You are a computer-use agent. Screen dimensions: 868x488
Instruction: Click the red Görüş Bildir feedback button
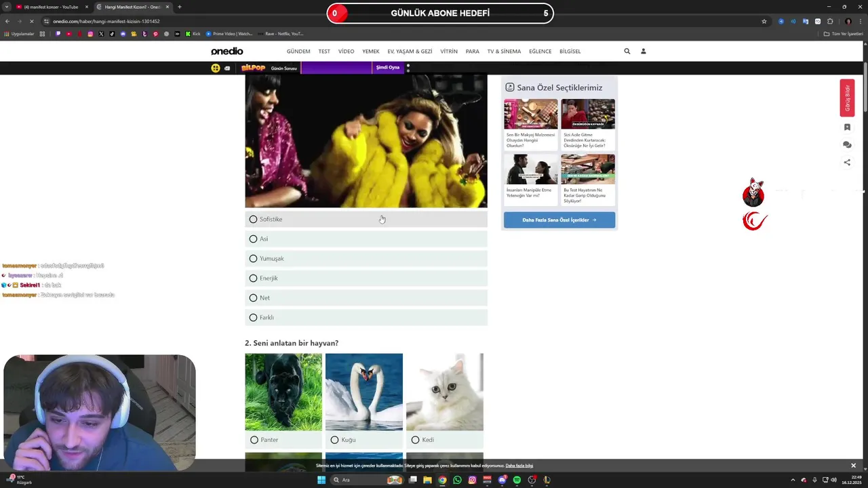click(847, 98)
